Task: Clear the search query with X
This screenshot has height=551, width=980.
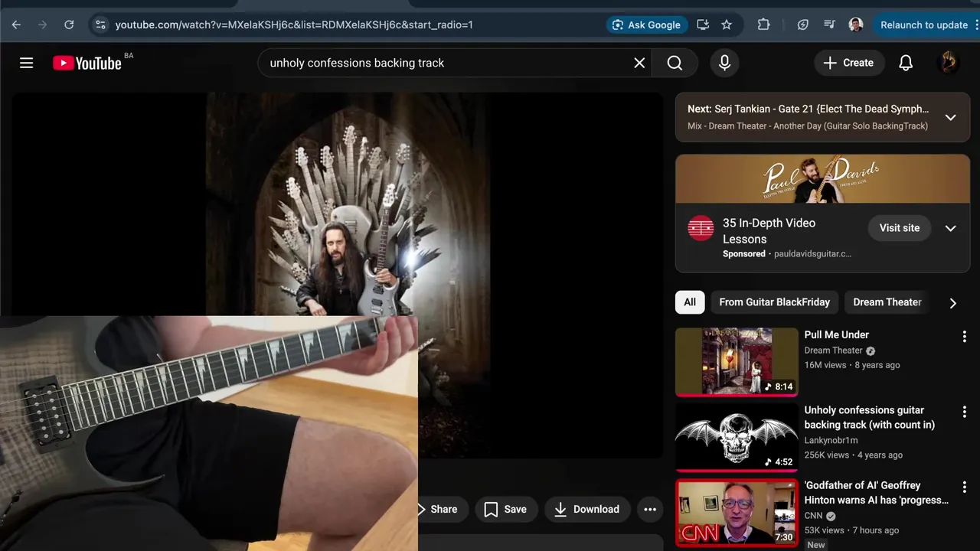Action: (x=639, y=63)
